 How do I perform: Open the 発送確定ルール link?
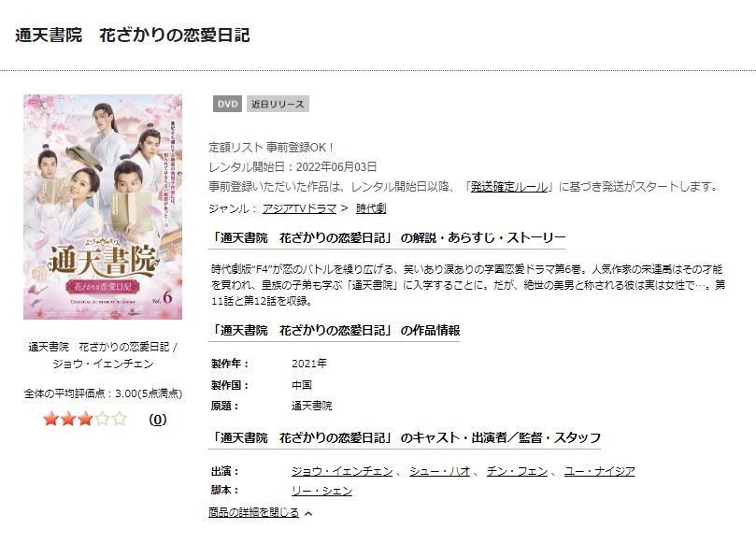509,187
